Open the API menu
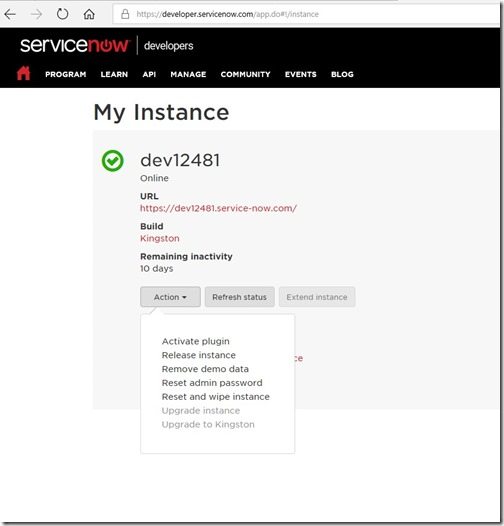This screenshot has width=504, height=526. [149, 74]
